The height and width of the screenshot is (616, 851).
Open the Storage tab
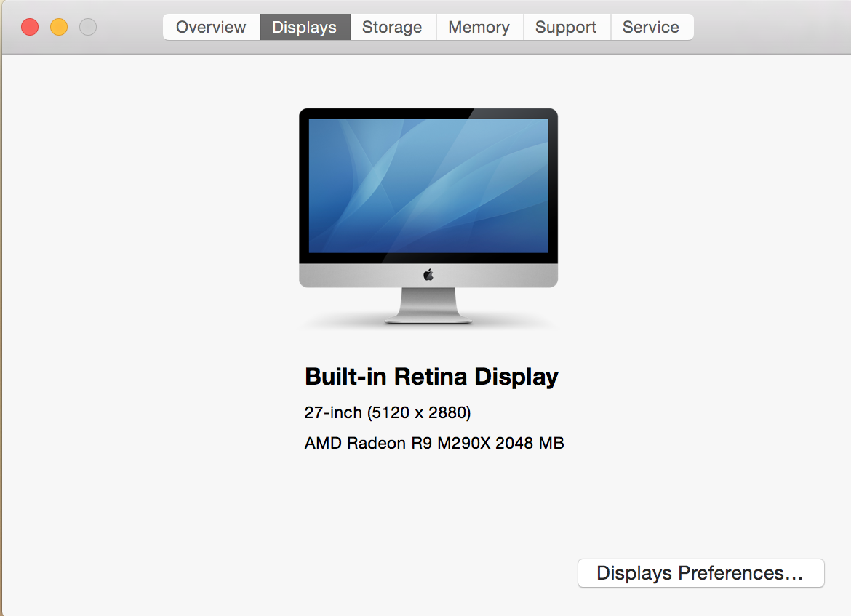(392, 27)
